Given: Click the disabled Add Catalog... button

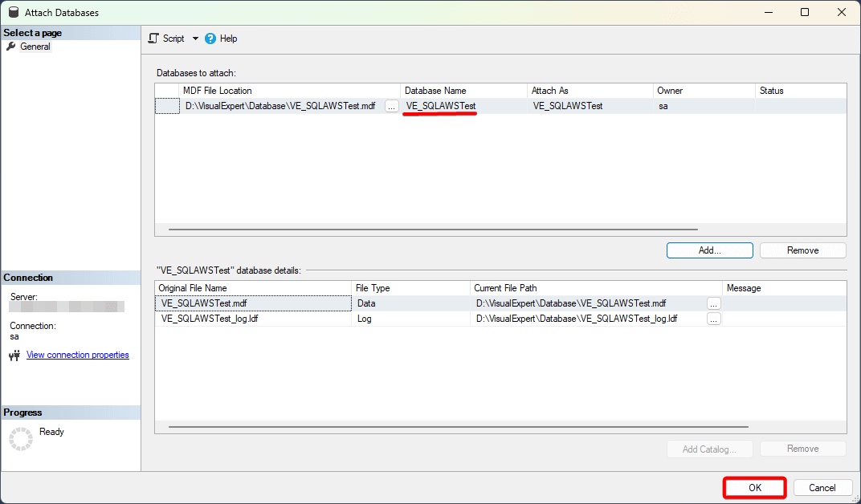Looking at the screenshot, I should tap(709, 449).
